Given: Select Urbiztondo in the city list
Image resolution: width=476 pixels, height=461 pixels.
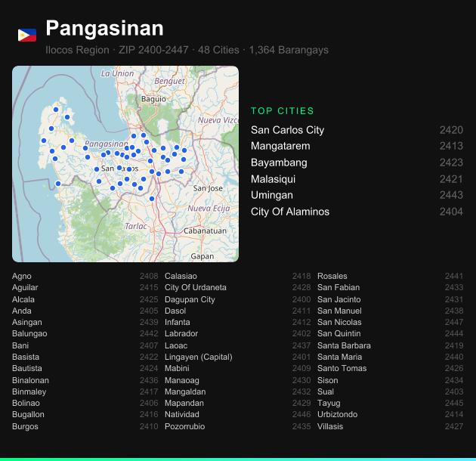Looking at the screenshot, I should point(391,414).
